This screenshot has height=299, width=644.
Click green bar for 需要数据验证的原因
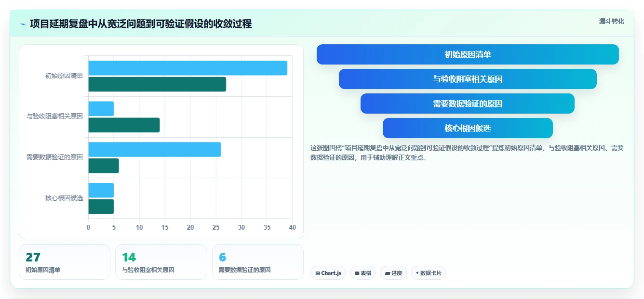[103, 166]
